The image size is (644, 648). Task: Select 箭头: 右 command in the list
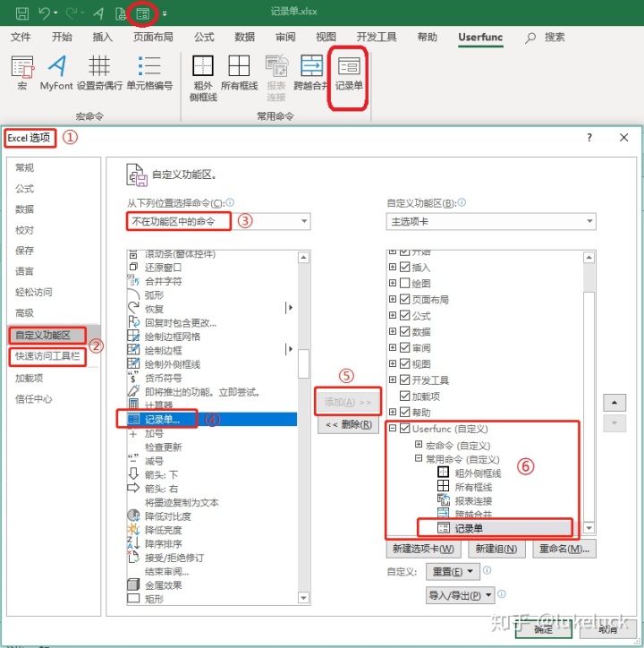tap(212, 489)
